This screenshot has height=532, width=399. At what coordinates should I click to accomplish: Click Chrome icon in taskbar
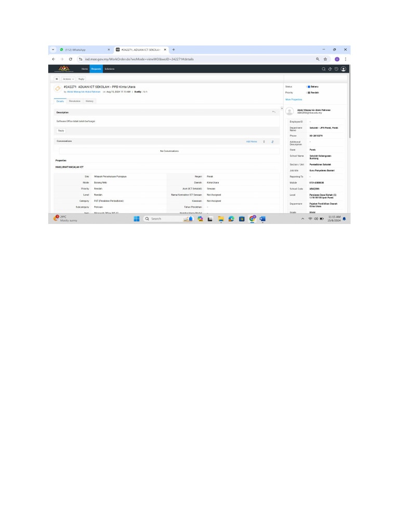click(252, 219)
